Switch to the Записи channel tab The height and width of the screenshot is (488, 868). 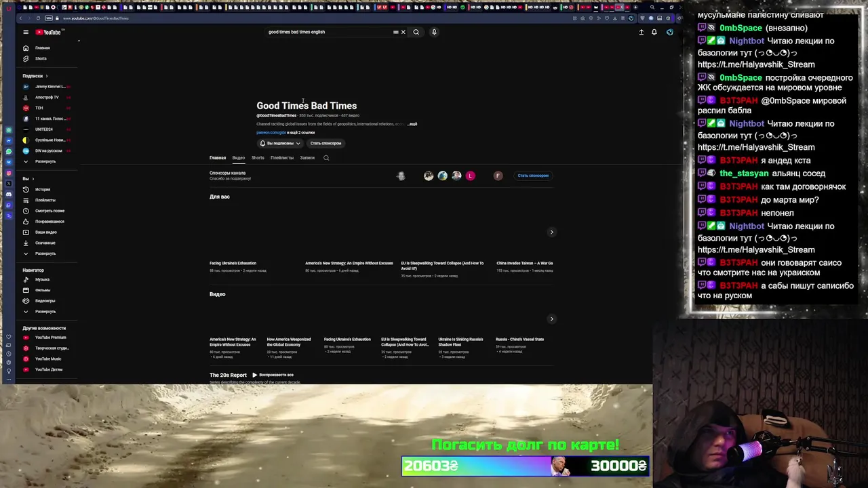tap(307, 158)
